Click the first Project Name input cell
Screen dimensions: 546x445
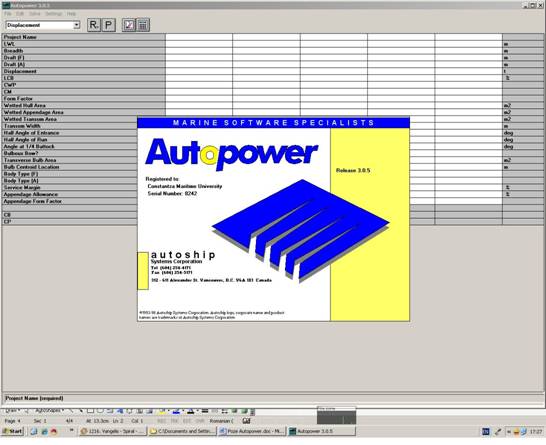pos(199,37)
